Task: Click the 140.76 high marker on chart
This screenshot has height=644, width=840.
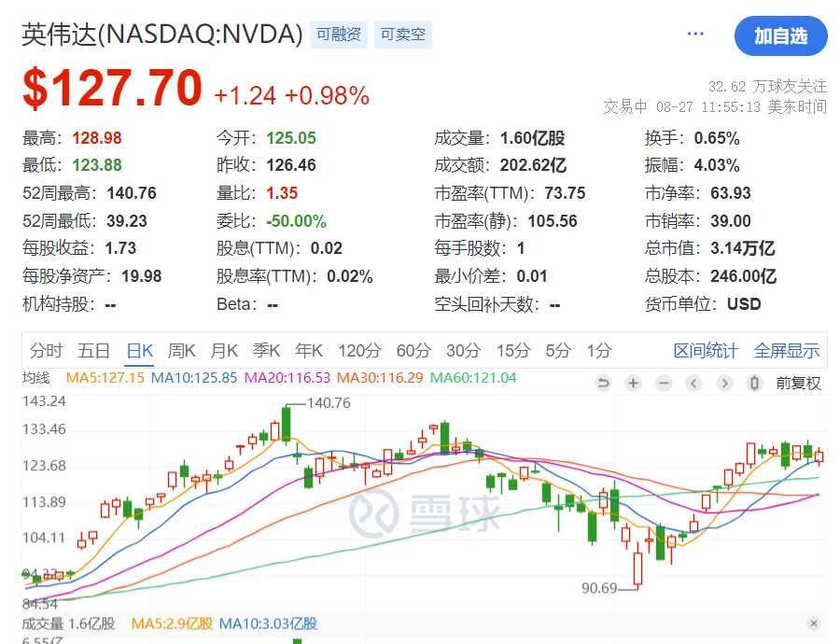Action: pyautogui.click(x=329, y=403)
